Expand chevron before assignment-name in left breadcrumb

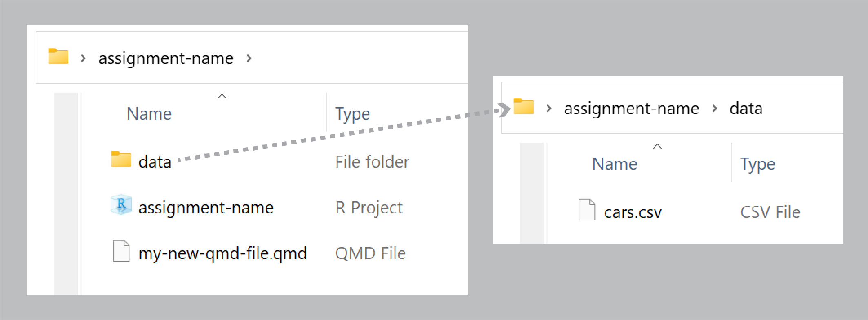tap(83, 58)
